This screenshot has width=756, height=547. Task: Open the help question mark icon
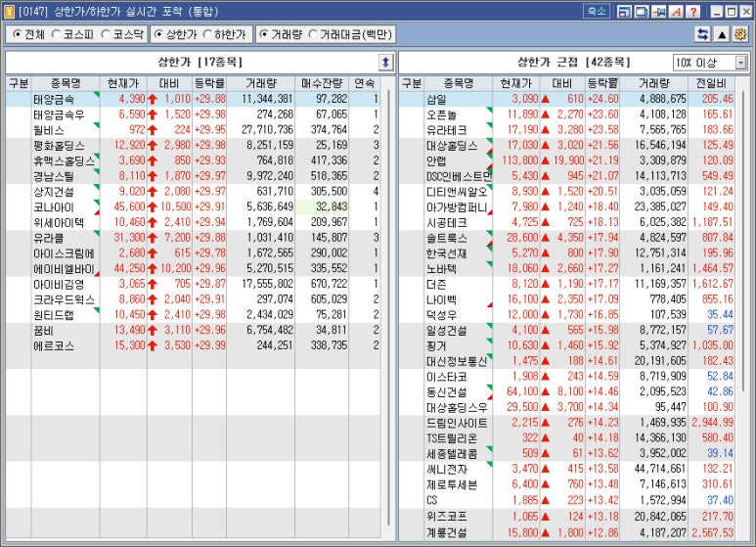[693, 12]
